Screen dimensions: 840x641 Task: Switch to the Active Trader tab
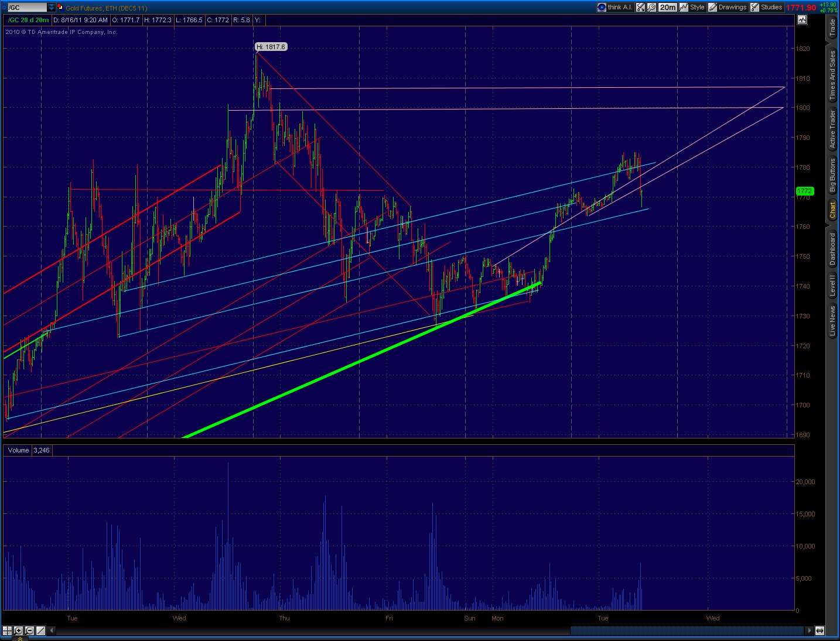click(x=832, y=129)
